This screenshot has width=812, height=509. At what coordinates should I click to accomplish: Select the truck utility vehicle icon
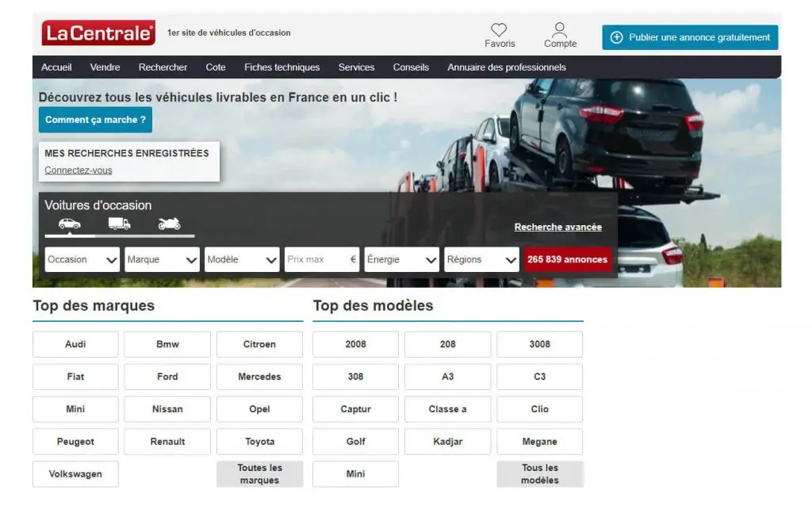119,224
